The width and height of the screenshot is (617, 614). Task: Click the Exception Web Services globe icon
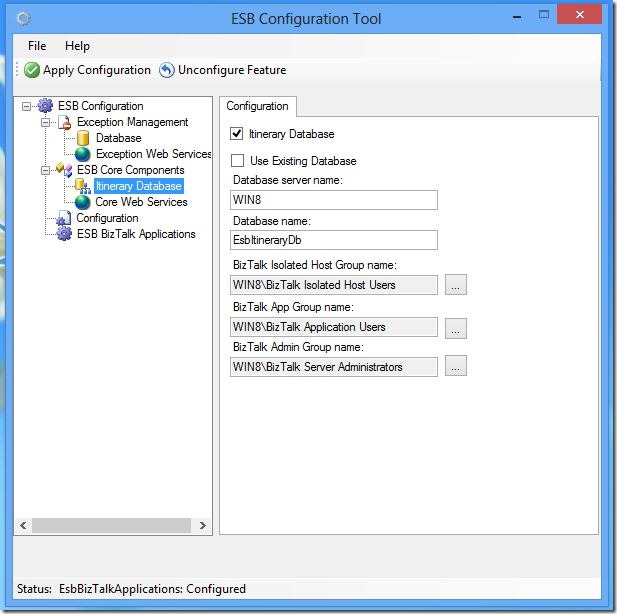click(83, 154)
